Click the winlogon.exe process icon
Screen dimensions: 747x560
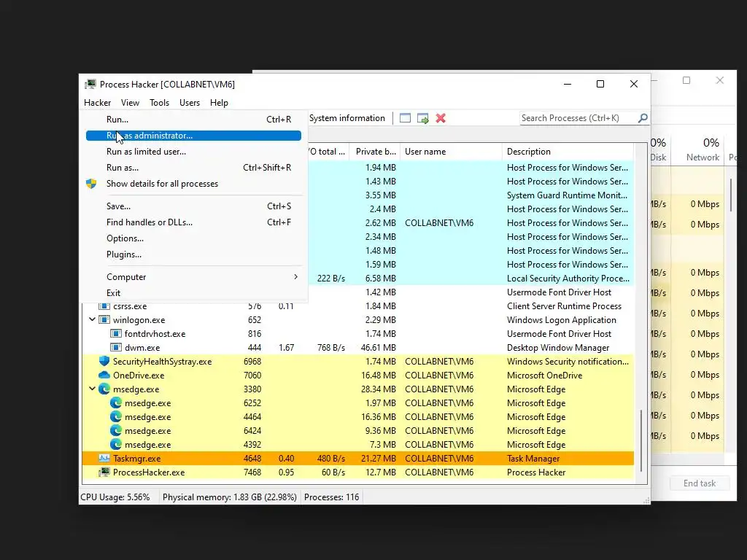104,320
